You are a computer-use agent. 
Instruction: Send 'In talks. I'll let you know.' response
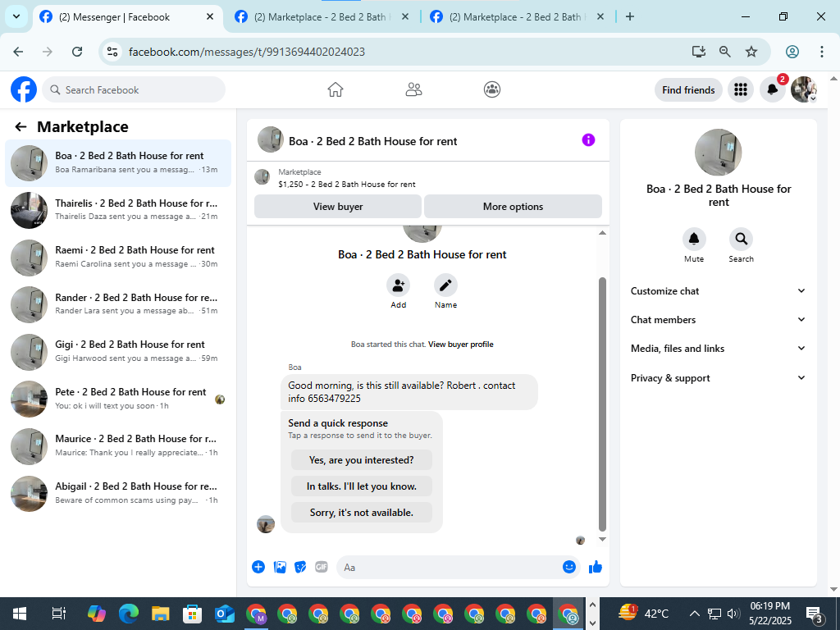pos(362,486)
